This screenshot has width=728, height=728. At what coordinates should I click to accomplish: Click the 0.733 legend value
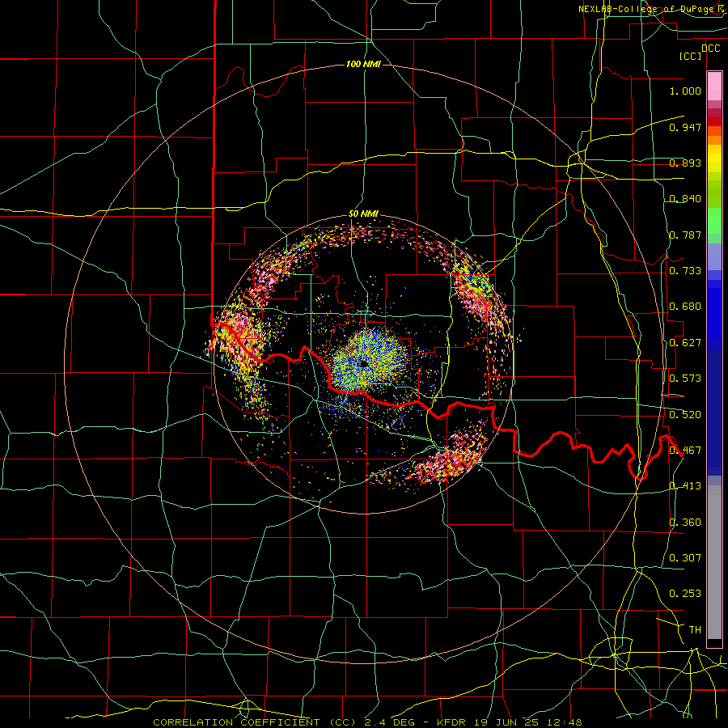[x=685, y=271]
